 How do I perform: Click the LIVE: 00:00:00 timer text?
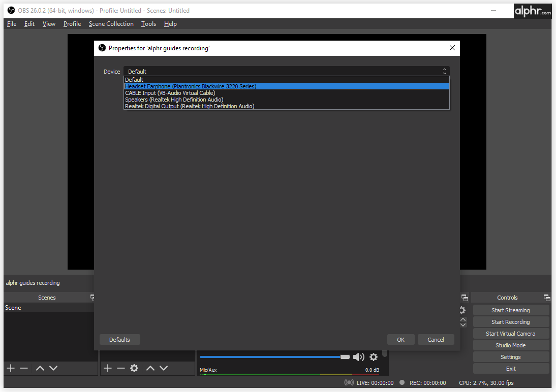pyautogui.click(x=375, y=383)
